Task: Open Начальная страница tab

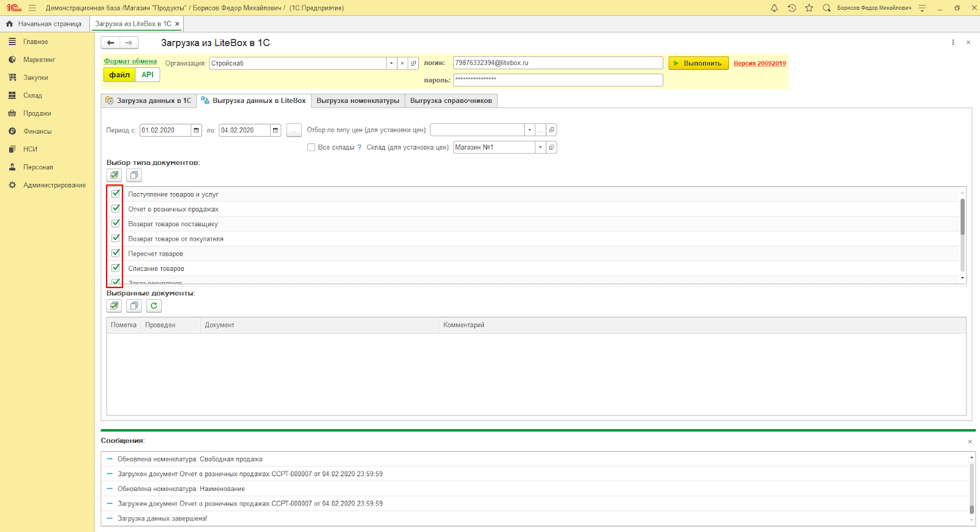Action: point(44,24)
